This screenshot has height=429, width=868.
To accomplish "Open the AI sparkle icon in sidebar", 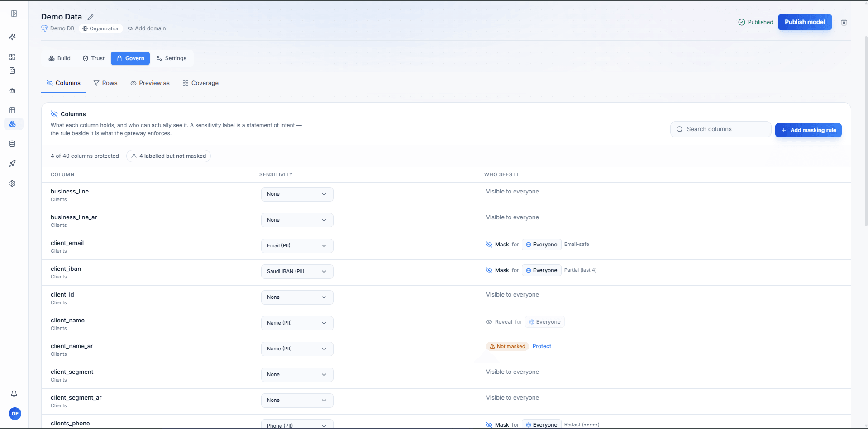I will [12, 37].
